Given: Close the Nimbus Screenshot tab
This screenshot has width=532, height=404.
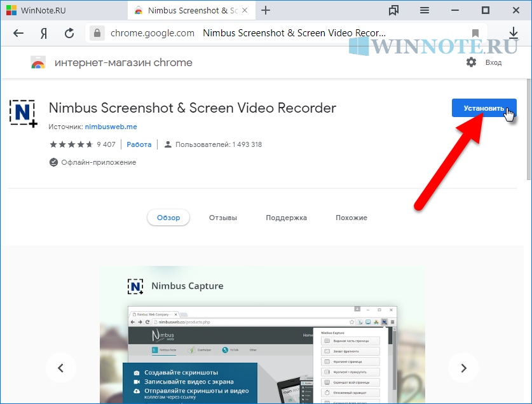Looking at the screenshot, I should pyautogui.click(x=245, y=11).
